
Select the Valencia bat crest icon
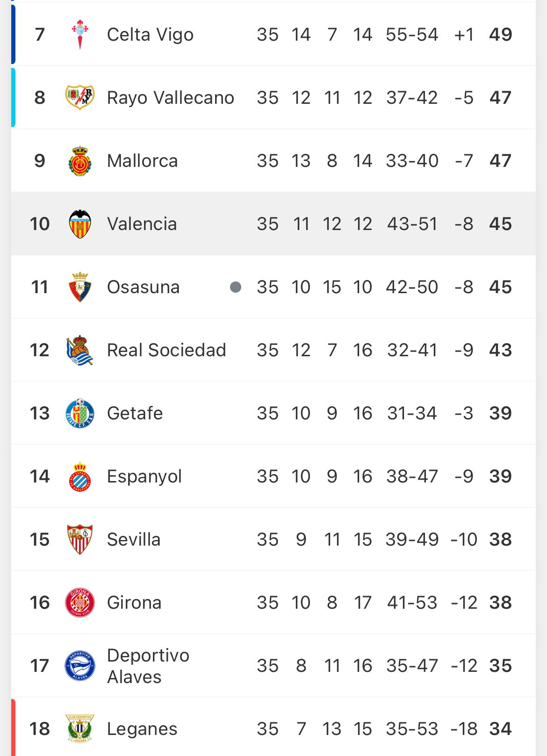[x=80, y=224]
